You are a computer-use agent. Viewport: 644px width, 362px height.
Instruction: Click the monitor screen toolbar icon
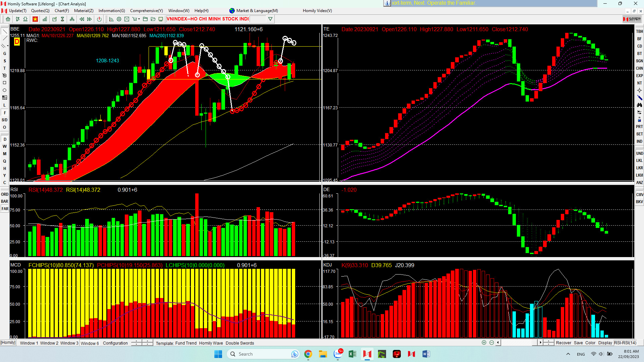pyautogui.click(x=161, y=19)
